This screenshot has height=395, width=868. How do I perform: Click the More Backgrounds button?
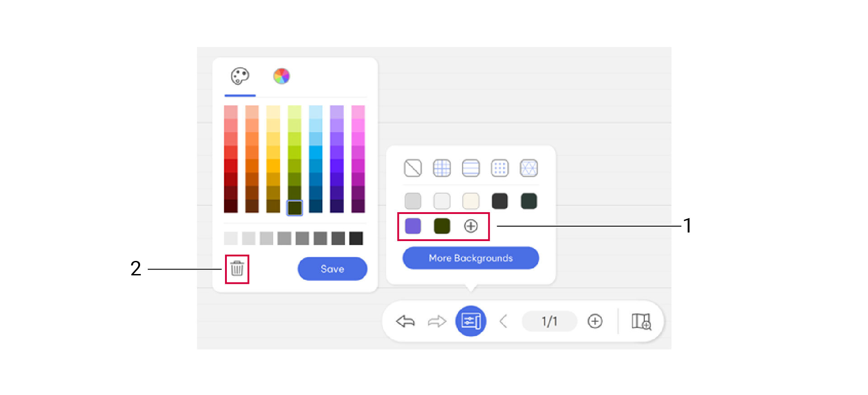[x=470, y=258]
